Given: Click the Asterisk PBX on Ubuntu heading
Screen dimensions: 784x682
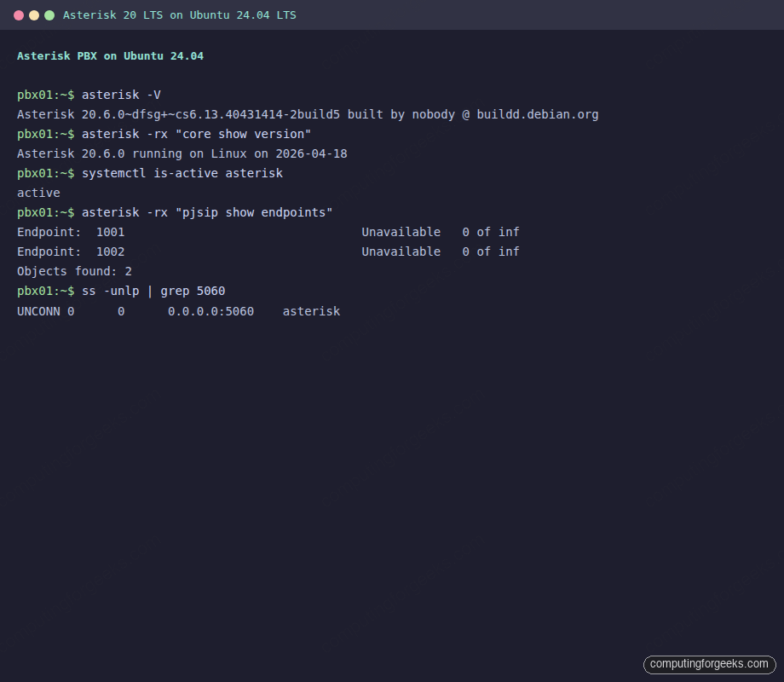Looking at the screenshot, I should point(111,56).
